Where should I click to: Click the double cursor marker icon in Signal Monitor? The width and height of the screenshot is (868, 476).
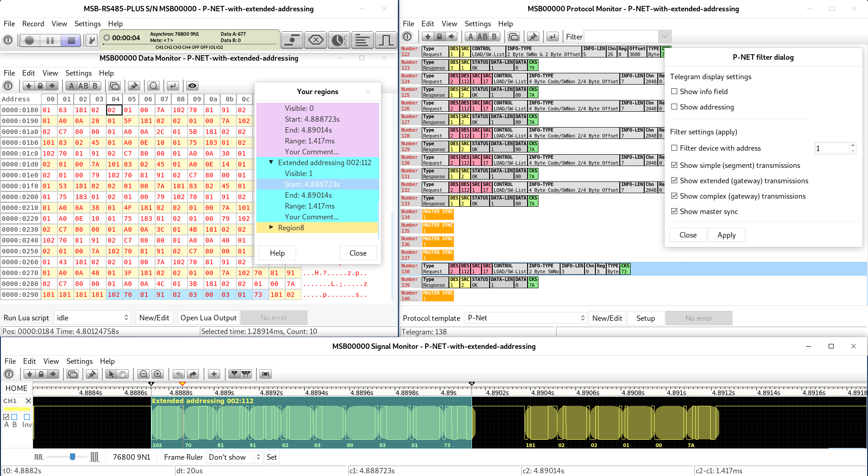[x=246, y=374]
